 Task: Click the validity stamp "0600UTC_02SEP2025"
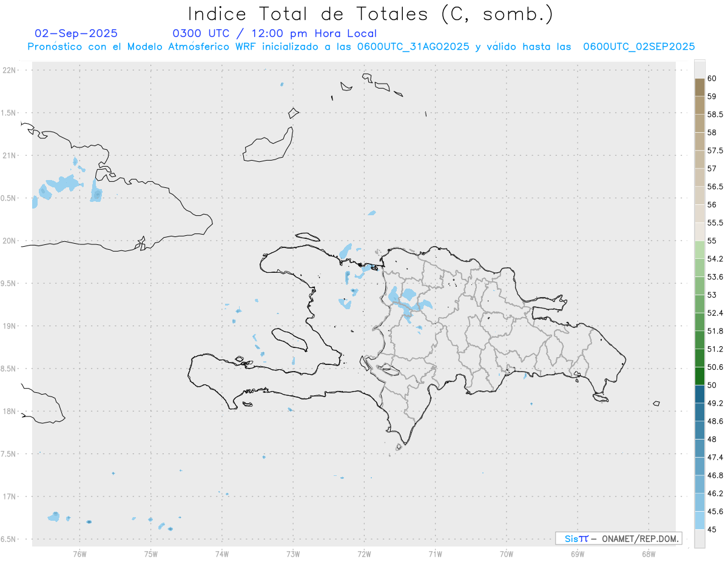tap(639, 47)
